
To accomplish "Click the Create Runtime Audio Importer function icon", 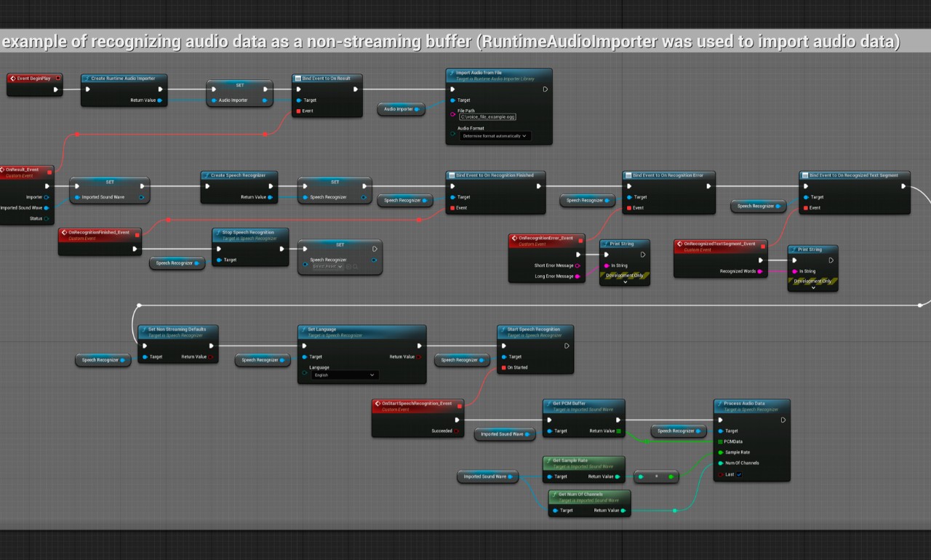I will (x=87, y=78).
